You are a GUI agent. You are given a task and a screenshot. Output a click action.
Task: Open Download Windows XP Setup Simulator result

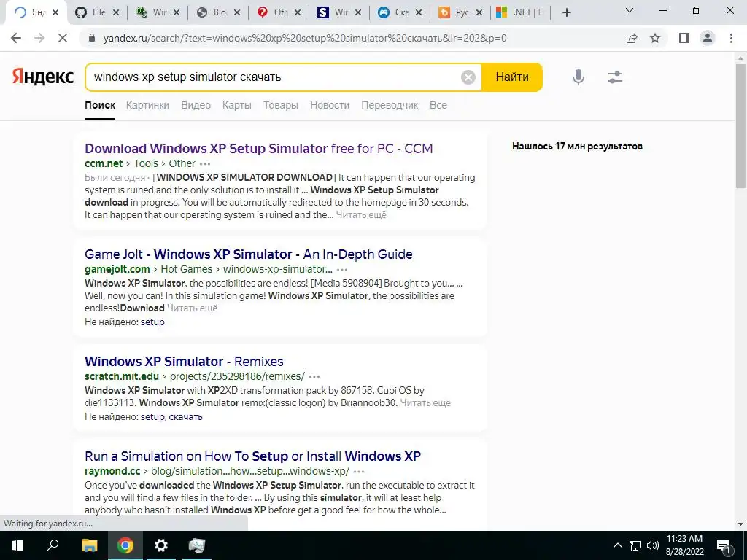[x=259, y=149]
